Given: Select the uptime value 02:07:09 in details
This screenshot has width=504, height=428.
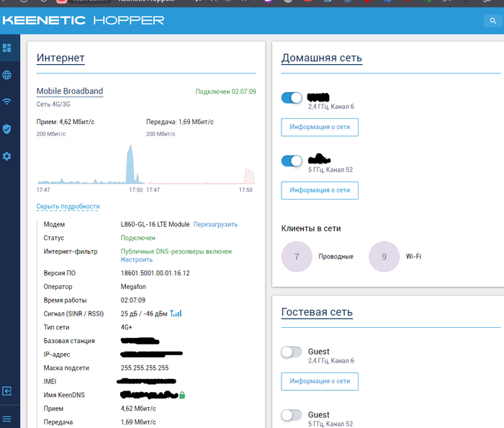Looking at the screenshot, I should pos(133,300).
